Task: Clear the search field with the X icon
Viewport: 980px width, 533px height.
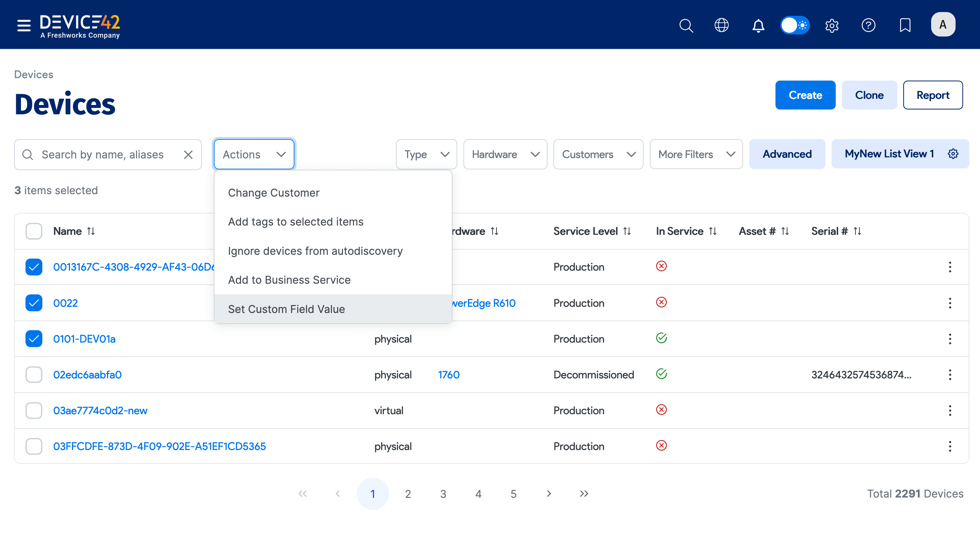Action: pos(188,155)
